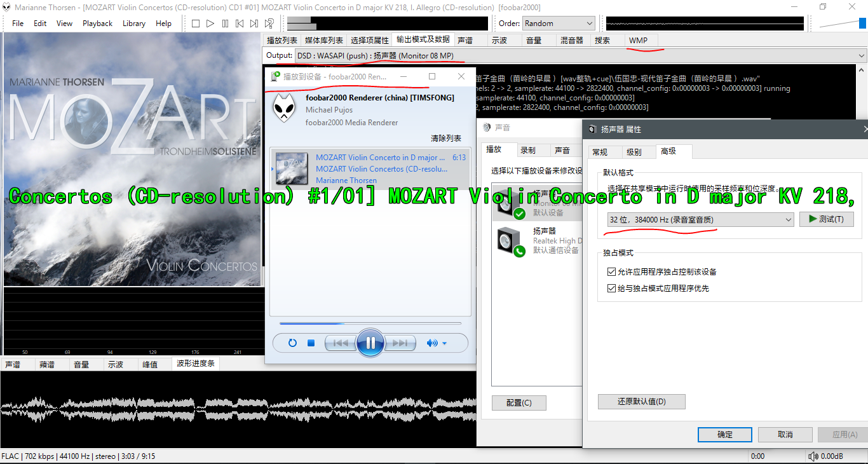Image resolution: width=868 pixels, height=464 pixels.
Task: Pause playback in the foobar2000 renderer window
Action: pyautogui.click(x=370, y=342)
